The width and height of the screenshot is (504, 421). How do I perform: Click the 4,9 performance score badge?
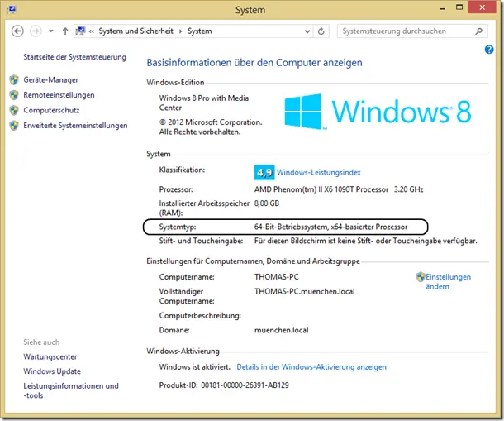(x=264, y=173)
